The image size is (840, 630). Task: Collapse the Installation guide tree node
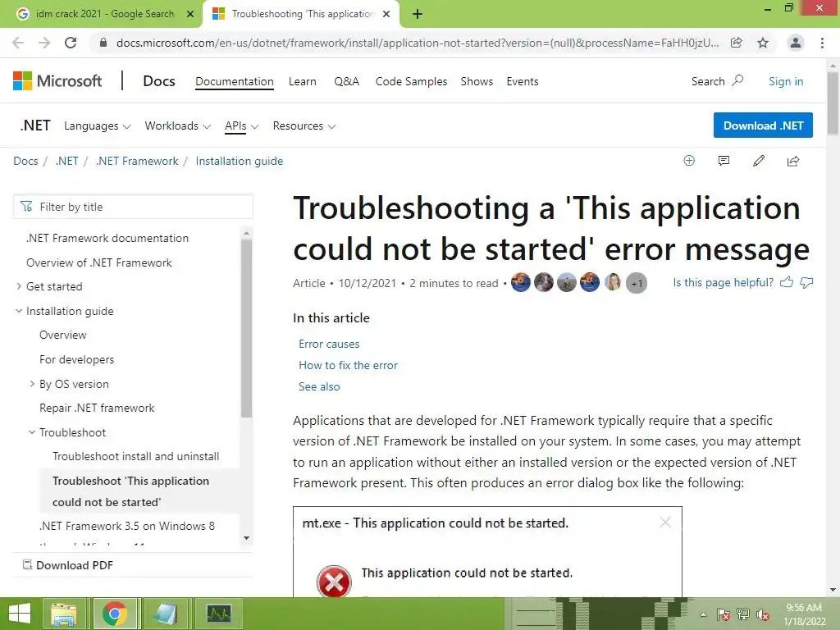point(19,311)
